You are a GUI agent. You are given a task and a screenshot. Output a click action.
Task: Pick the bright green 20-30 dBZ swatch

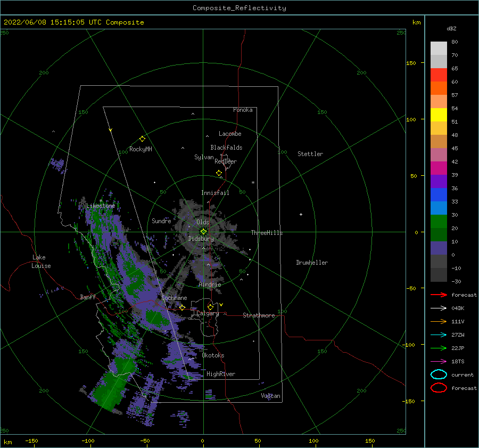[x=439, y=222]
